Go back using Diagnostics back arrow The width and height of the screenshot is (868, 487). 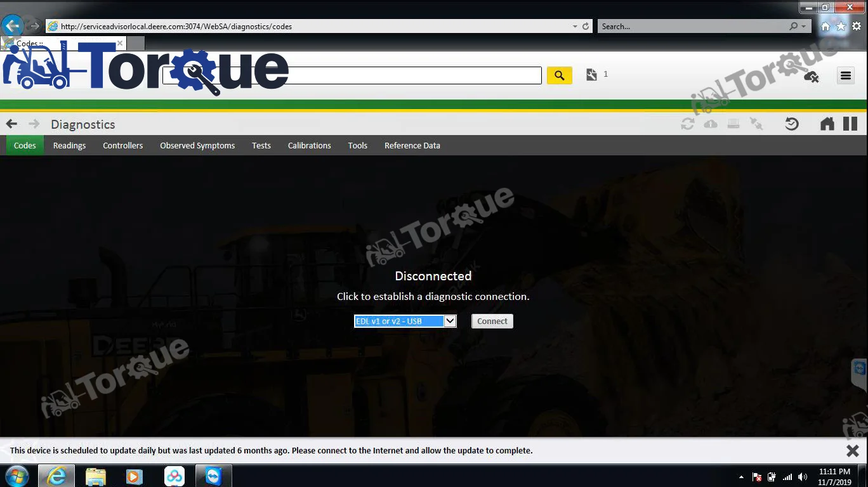(12, 124)
